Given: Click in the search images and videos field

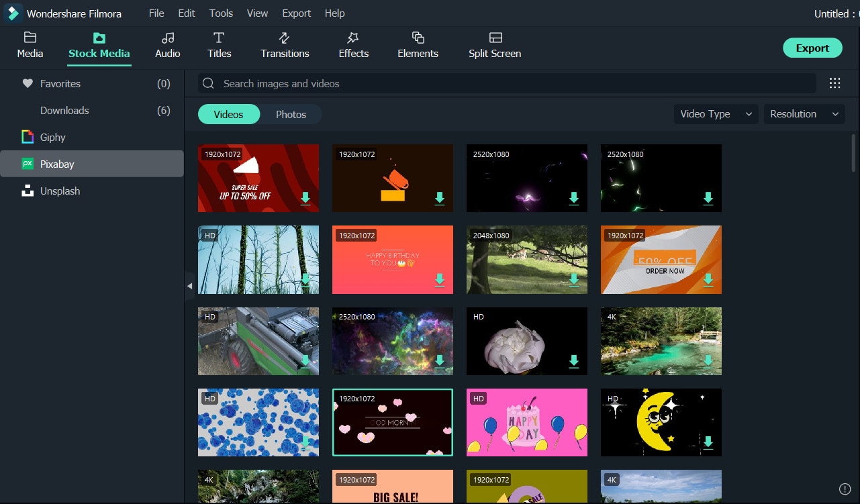Looking at the screenshot, I should (507, 83).
